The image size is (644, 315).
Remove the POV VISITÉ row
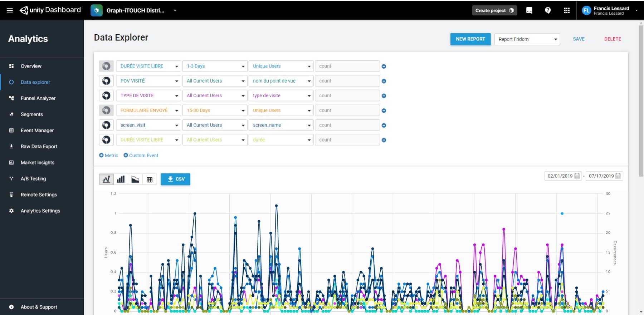[384, 81]
